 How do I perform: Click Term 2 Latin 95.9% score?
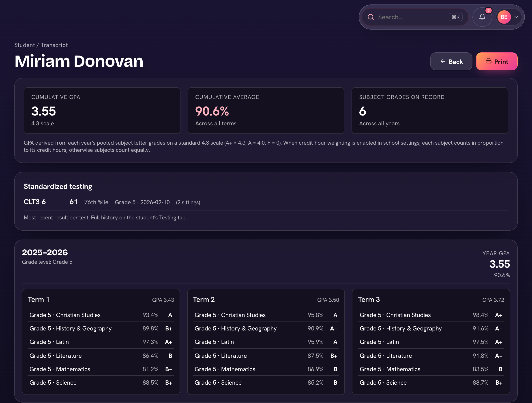pyautogui.click(x=315, y=342)
